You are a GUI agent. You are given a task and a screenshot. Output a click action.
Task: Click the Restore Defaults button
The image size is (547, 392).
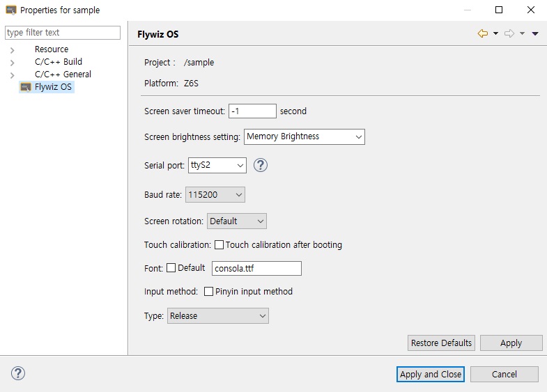tap(441, 343)
